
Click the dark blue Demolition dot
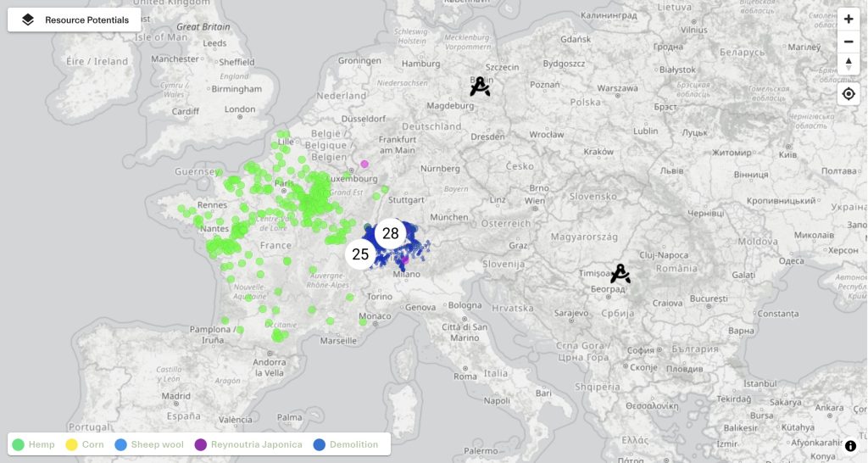(319, 444)
